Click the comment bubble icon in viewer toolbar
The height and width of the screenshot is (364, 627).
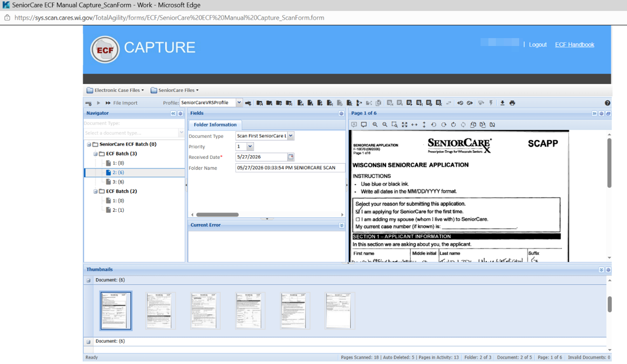[x=363, y=124]
